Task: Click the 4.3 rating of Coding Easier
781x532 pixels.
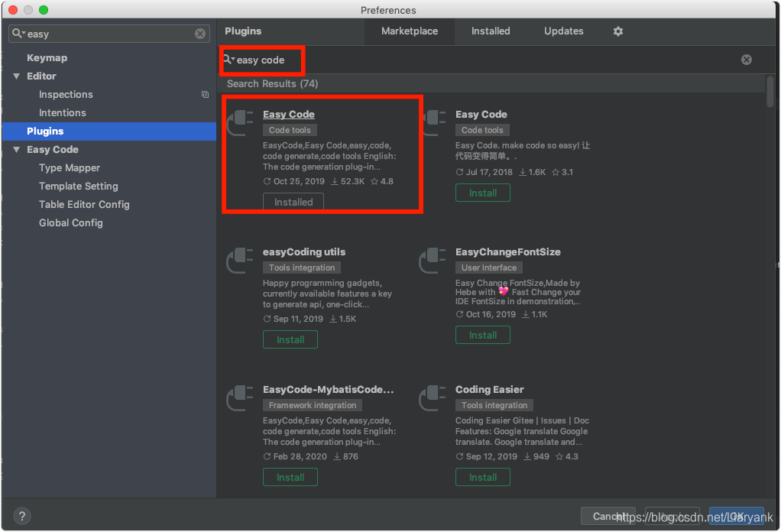Action: pyautogui.click(x=567, y=456)
